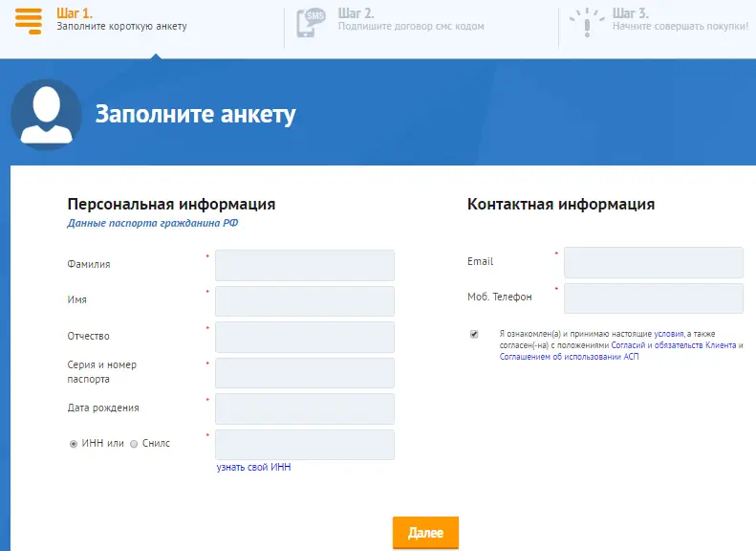Focus the Дата рождения input field
Viewport: 756px width, 551px height.
(x=305, y=408)
